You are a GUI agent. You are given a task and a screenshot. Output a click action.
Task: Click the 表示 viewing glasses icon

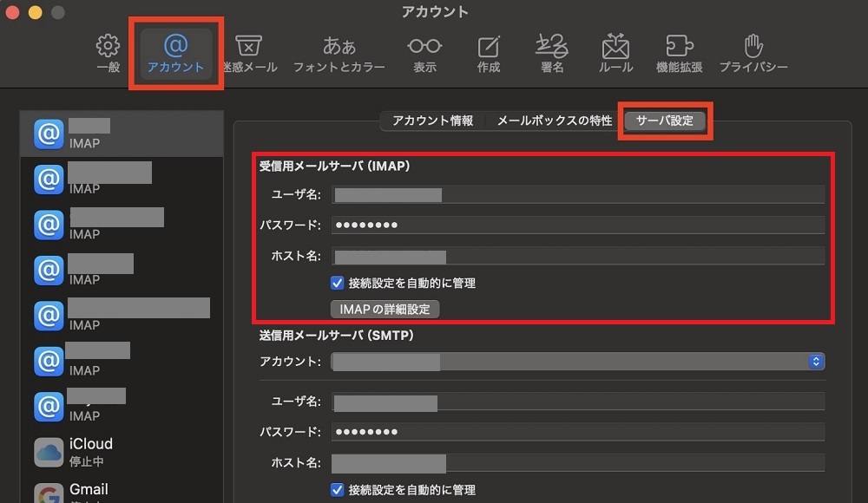click(x=424, y=52)
